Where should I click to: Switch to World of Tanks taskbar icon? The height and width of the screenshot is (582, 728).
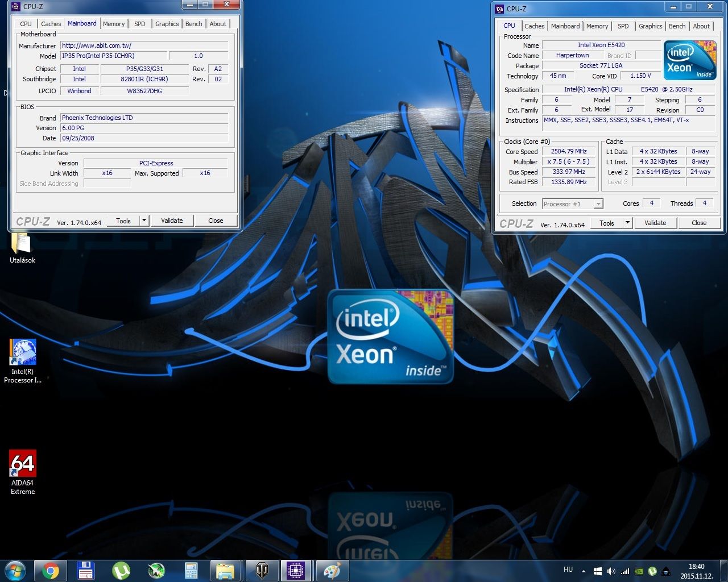click(261, 570)
